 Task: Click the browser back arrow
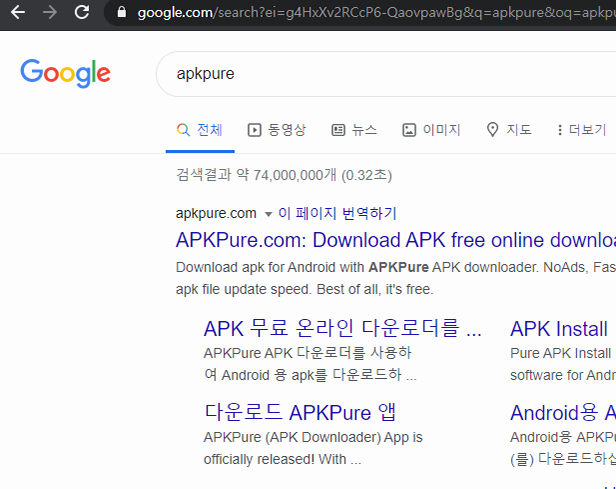click(x=18, y=12)
